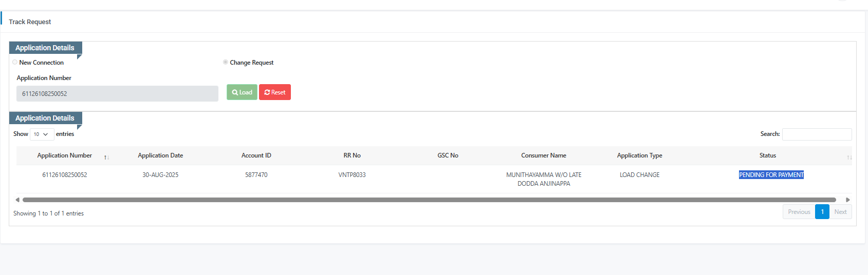Click the red Reset button
Image resolution: width=868 pixels, height=275 pixels.
tap(275, 92)
